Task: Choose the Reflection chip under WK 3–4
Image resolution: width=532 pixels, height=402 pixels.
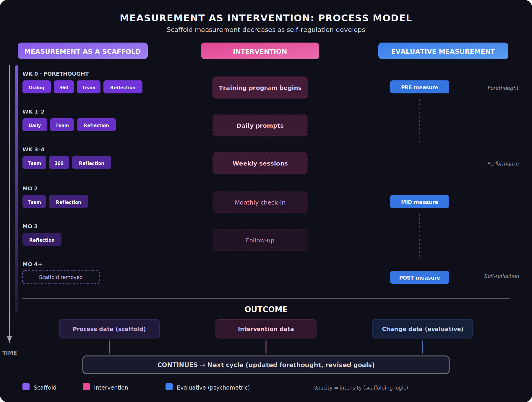Action: click(x=92, y=163)
